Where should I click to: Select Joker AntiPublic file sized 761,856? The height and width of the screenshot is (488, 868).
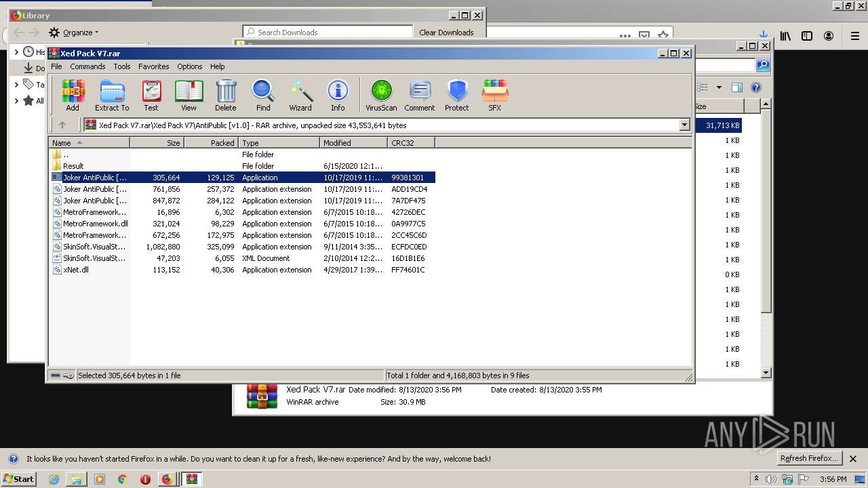click(x=242, y=189)
